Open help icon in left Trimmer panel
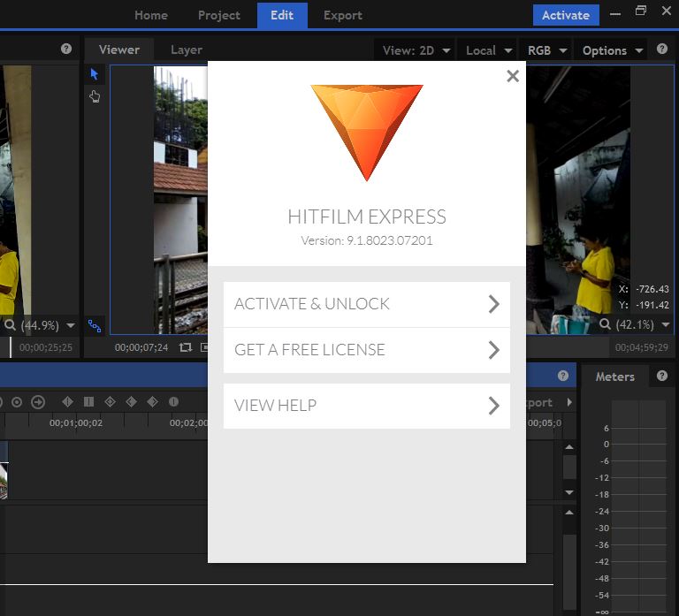Screen dimensions: 679x616 pos(66,49)
